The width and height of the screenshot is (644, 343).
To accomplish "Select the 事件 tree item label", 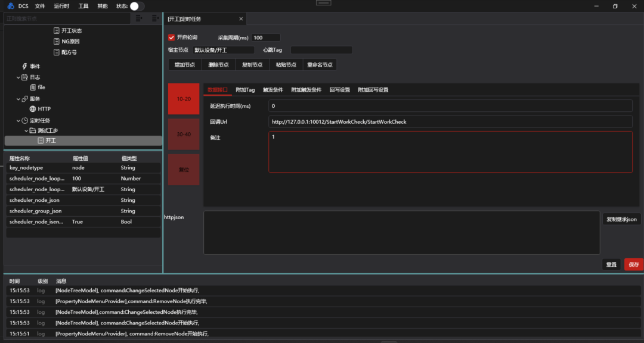I will tap(35, 66).
